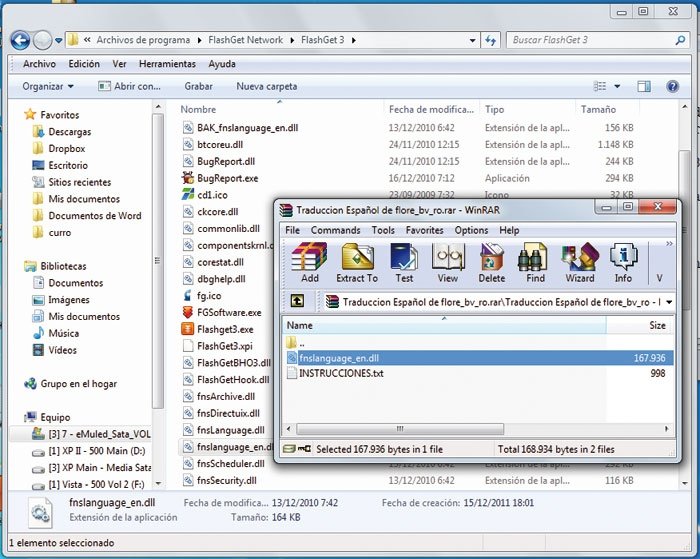Open the WinRAR Favorites menu
This screenshot has width=700, height=559.
tap(424, 230)
